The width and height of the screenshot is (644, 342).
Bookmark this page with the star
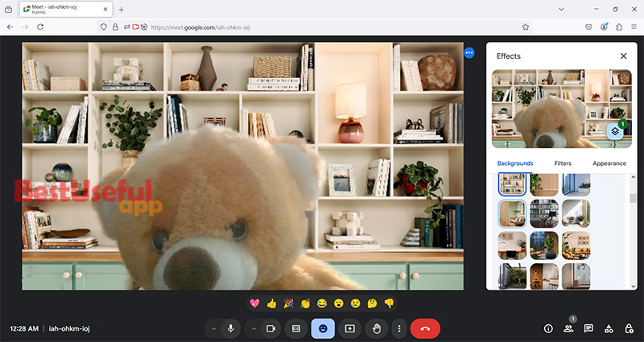point(526,27)
